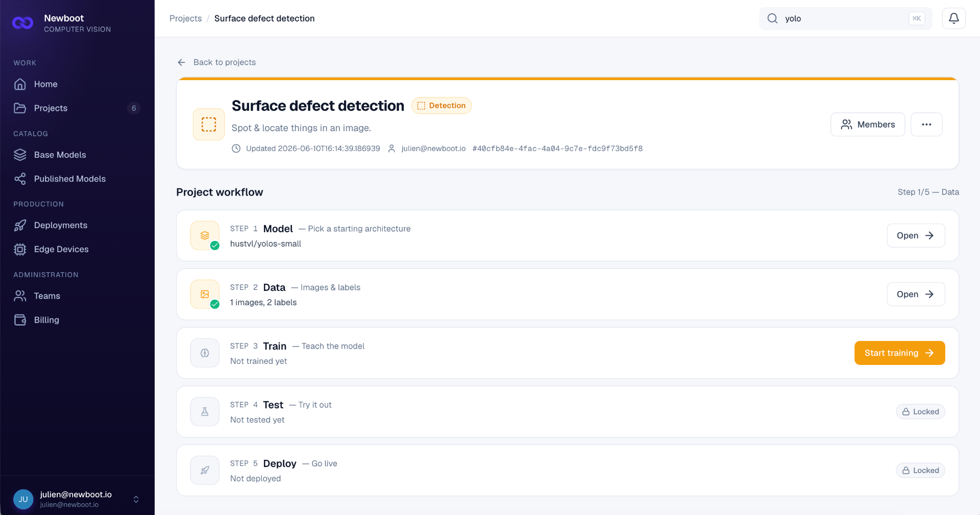Click the Detection type badge
Viewport: 980px width, 515px height.
tap(442, 106)
